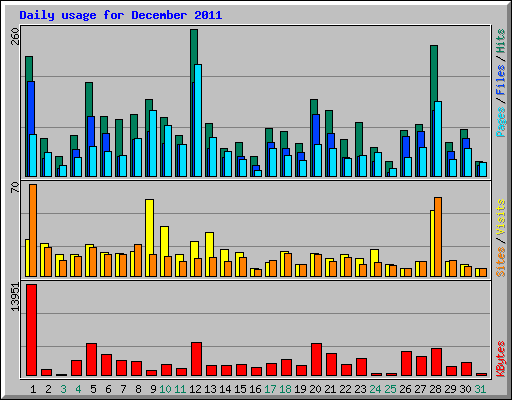Select the 'Files' legend label
Viewport: 512px width, 400px height.
500,80
